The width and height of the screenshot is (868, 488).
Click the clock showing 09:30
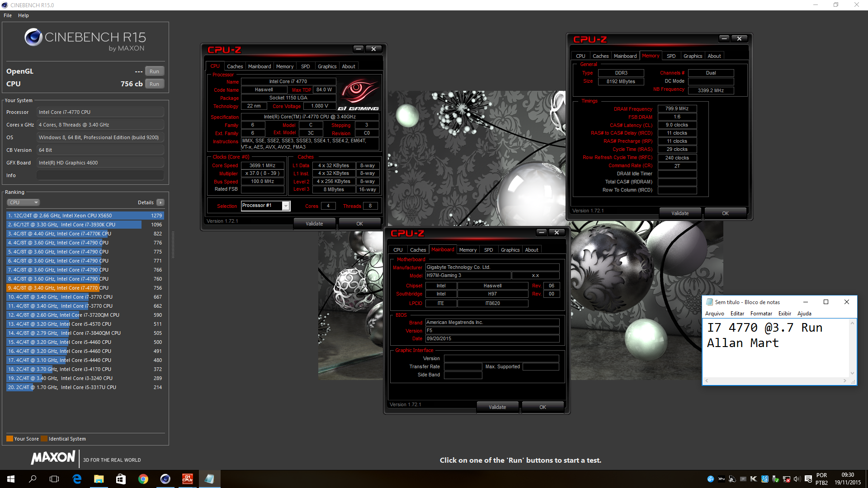(848, 475)
